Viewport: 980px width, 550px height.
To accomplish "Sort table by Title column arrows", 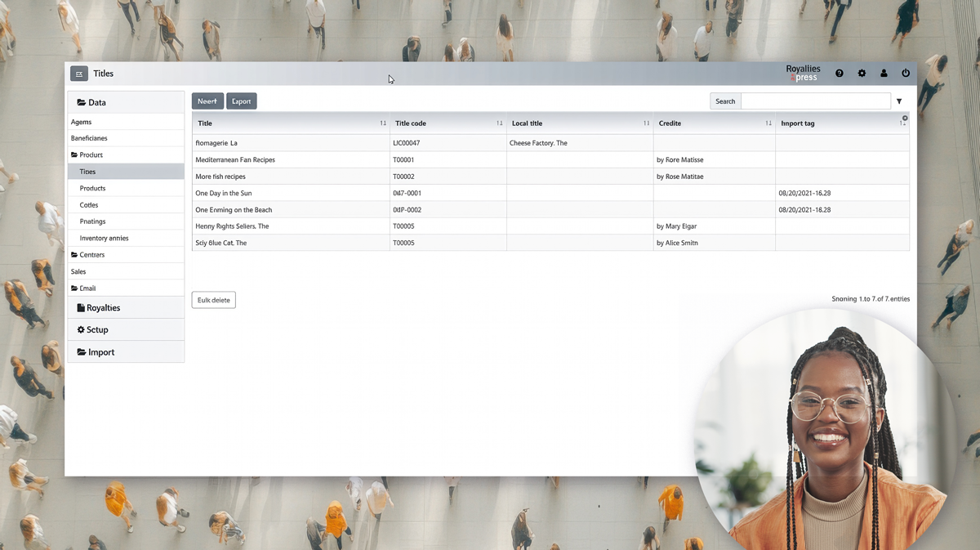I will 383,123.
